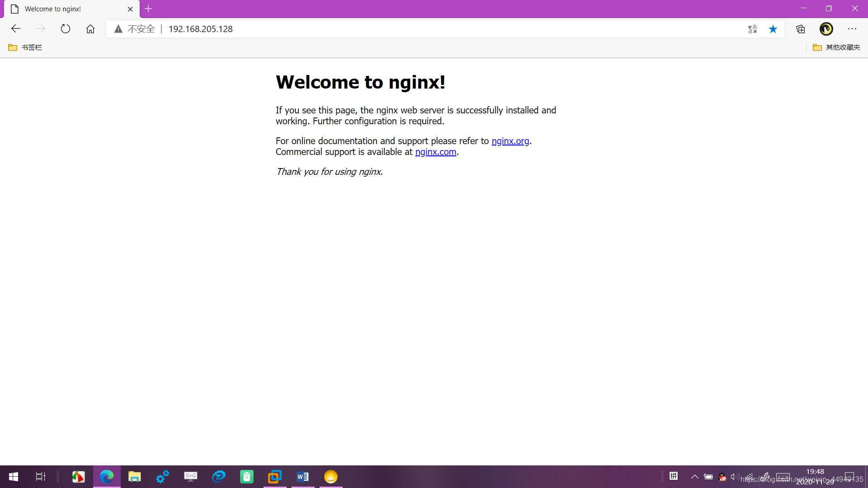The height and width of the screenshot is (488, 868).
Task: Open the browser home page
Action: (x=90, y=29)
